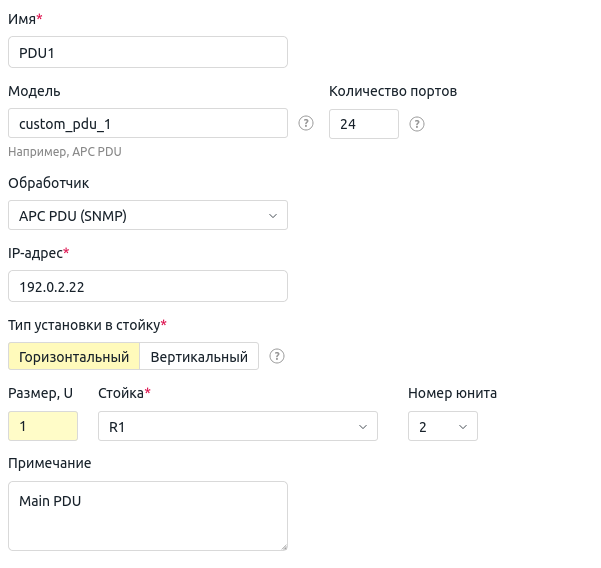Focus the IP-адрес field 192.0.2.22
The height and width of the screenshot is (568, 601).
[x=148, y=286]
